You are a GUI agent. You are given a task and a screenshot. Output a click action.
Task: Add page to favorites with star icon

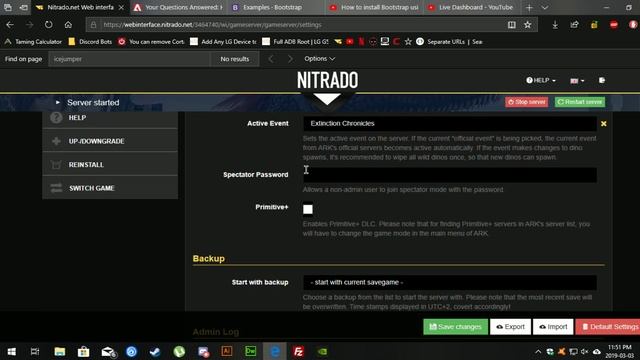(528, 25)
